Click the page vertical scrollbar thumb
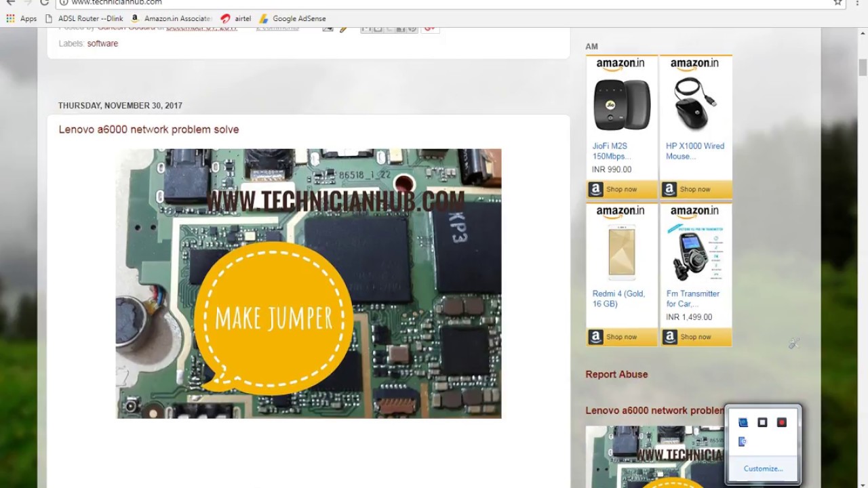Image resolution: width=868 pixels, height=488 pixels. coord(863,68)
